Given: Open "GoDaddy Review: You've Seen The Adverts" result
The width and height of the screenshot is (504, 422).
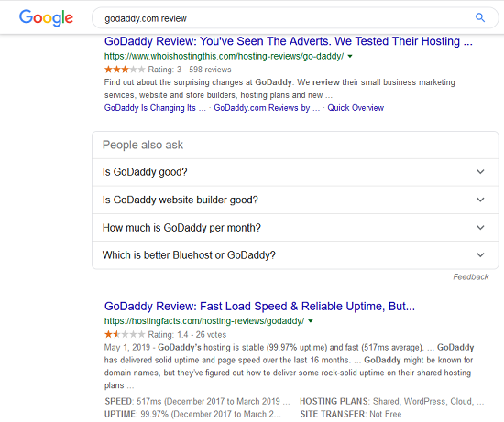Looking at the screenshot, I should [x=289, y=41].
